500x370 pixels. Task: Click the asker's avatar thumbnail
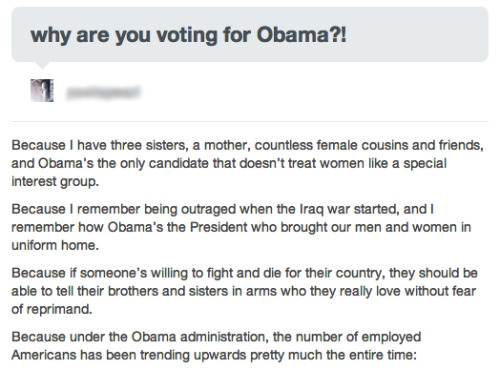42,90
